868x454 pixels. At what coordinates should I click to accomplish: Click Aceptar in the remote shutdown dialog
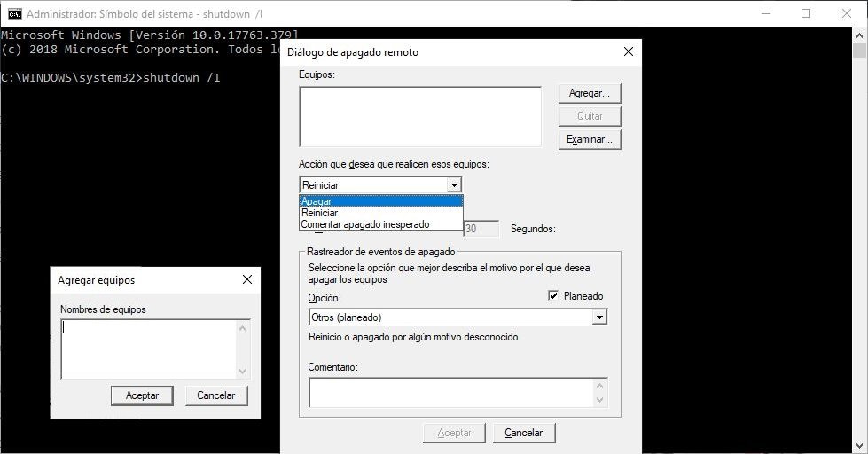(455, 433)
